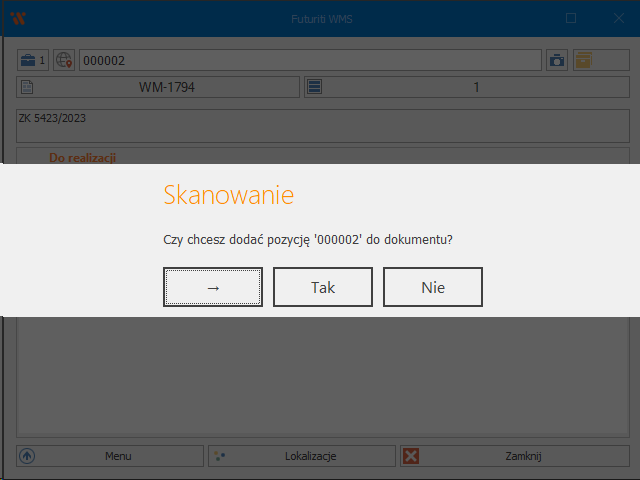Maximize the Futuriti WMS window
640x480 pixels.
click(571, 18)
